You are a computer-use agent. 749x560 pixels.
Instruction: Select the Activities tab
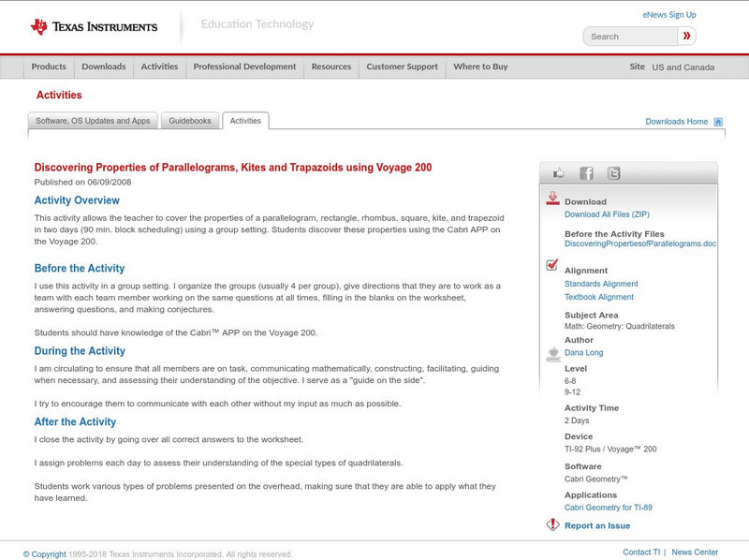[245, 121]
